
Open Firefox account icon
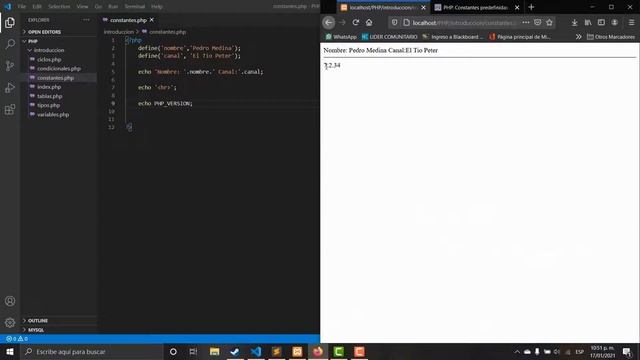click(x=615, y=22)
